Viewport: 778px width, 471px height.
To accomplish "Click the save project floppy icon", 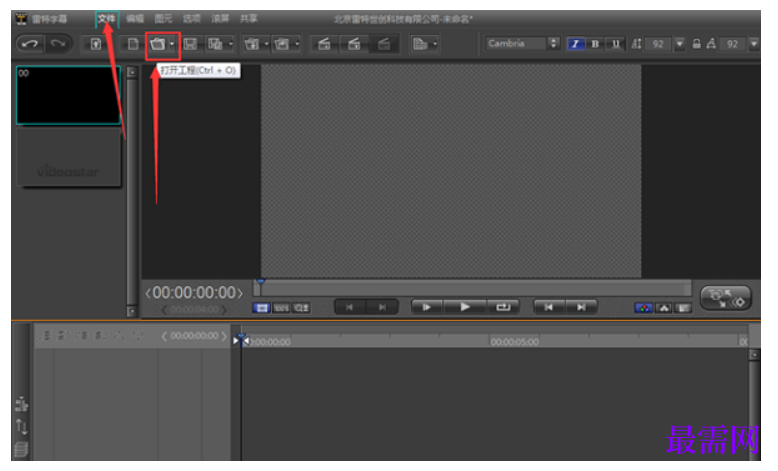I will pyautogui.click(x=190, y=44).
